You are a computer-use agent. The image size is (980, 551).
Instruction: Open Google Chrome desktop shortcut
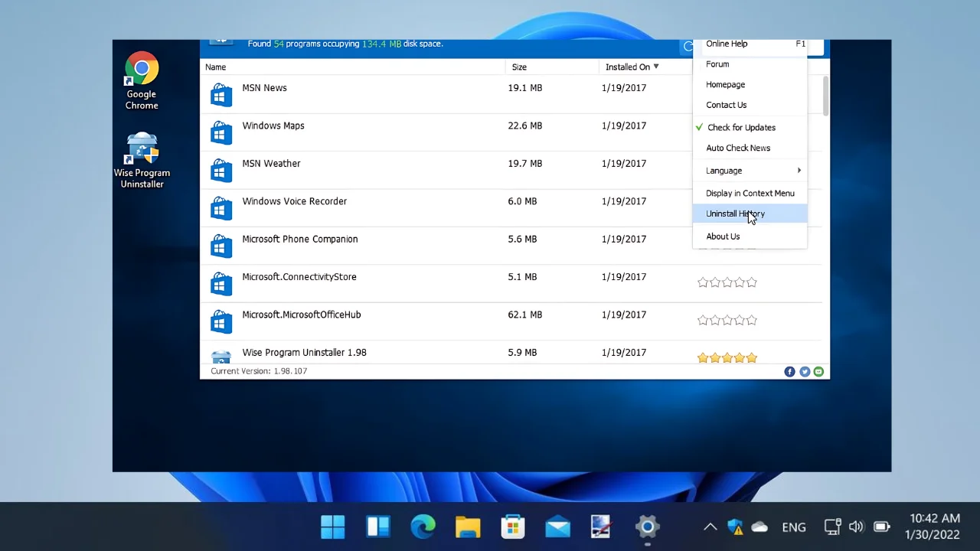click(142, 81)
